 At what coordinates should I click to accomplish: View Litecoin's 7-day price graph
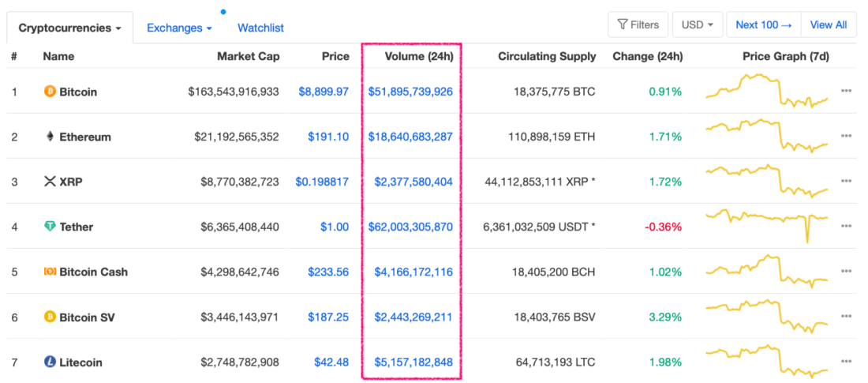pyautogui.click(x=767, y=362)
